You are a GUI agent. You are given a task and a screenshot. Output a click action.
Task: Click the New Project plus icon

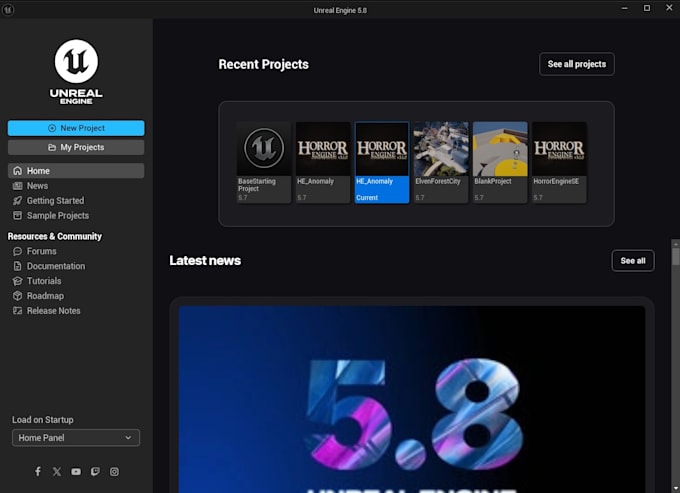[52, 128]
